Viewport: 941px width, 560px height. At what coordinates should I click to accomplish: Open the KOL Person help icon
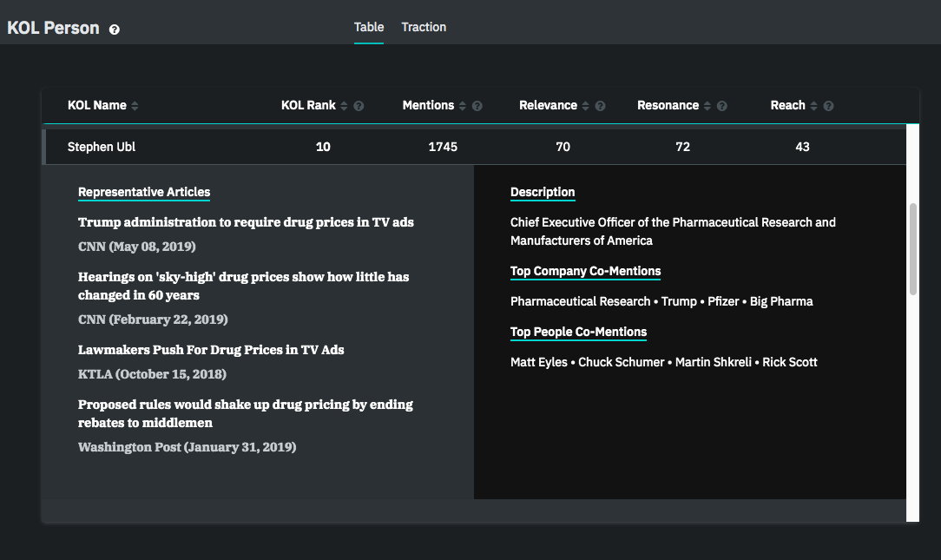point(114,30)
